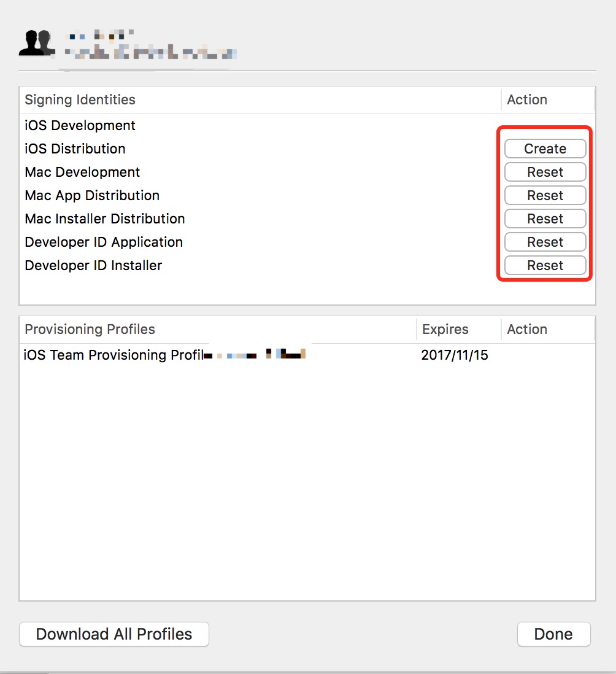Viewport: 616px width, 674px height.
Task: Reset the Mac App Distribution identity
Action: point(545,195)
